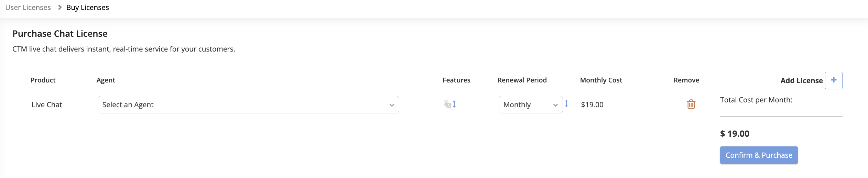Viewport: 868px width, 178px height.
Task: Open the Select an Agent dropdown
Action: coord(248,105)
